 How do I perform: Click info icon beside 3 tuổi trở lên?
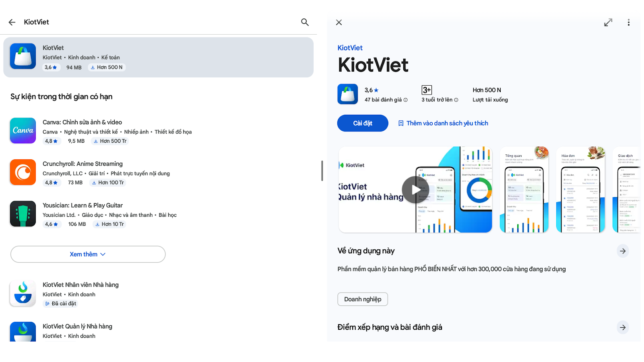[x=456, y=100]
